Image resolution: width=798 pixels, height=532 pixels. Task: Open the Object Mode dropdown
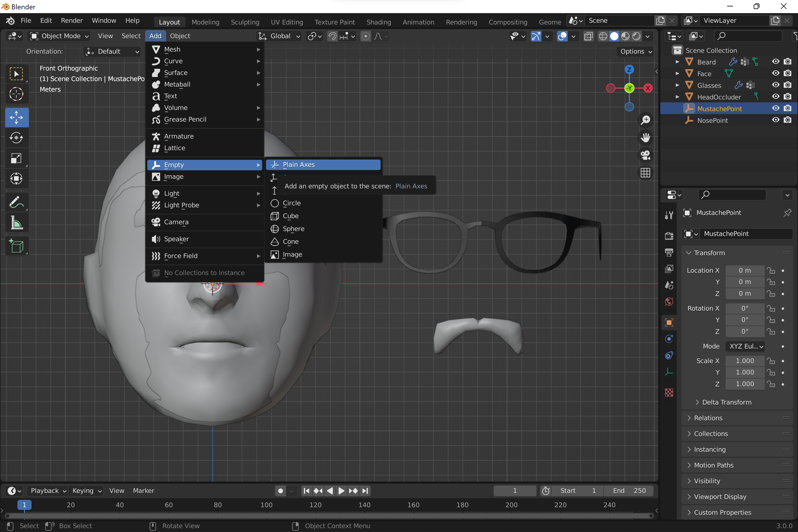pos(60,36)
